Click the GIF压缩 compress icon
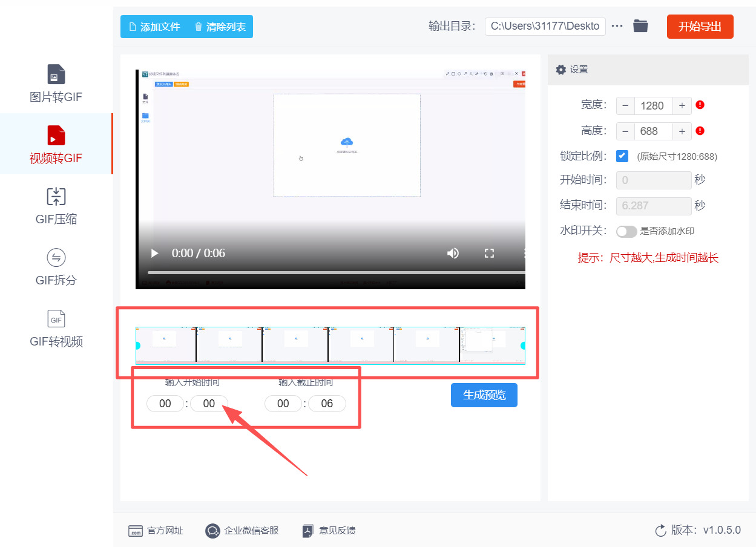Viewport: 756px width, 547px height. (56, 197)
